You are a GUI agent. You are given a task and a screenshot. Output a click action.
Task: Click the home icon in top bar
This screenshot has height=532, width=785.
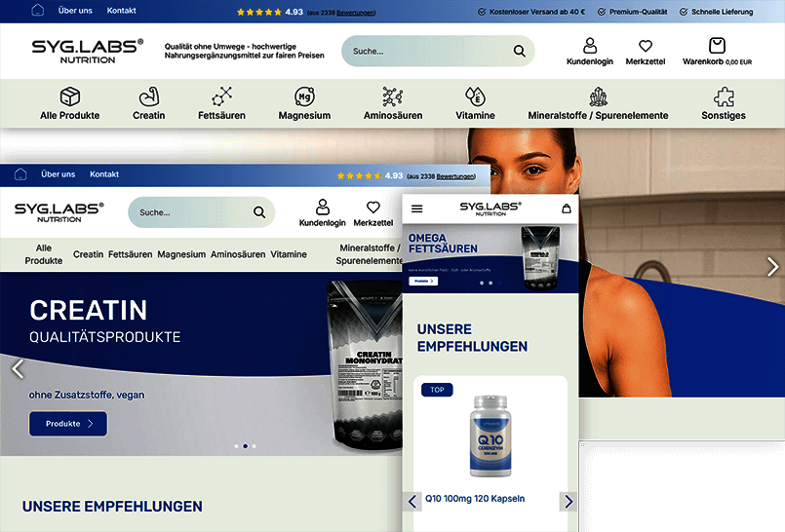click(x=38, y=11)
